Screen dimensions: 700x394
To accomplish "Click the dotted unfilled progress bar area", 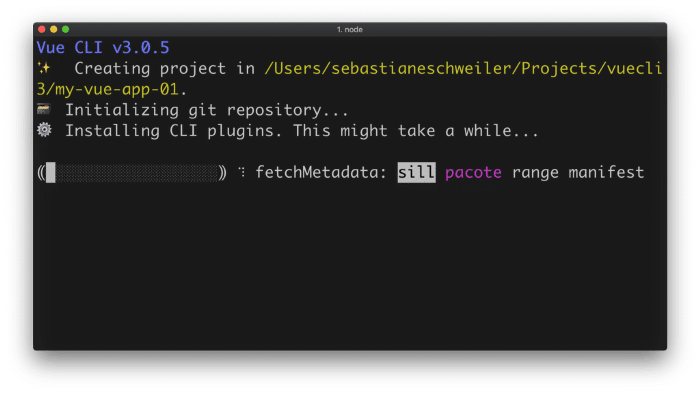I will click(x=136, y=172).
